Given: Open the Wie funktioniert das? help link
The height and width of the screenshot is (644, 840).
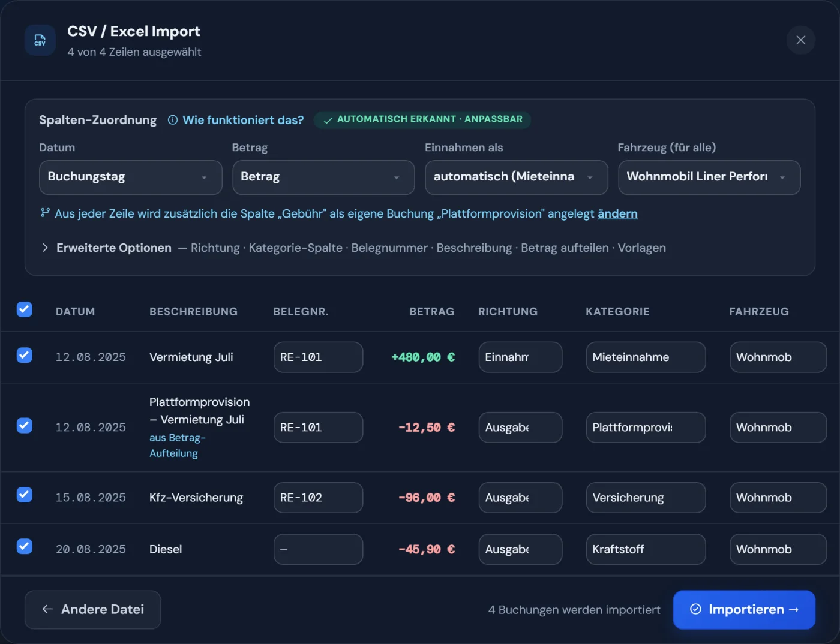Looking at the screenshot, I should 243,120.
